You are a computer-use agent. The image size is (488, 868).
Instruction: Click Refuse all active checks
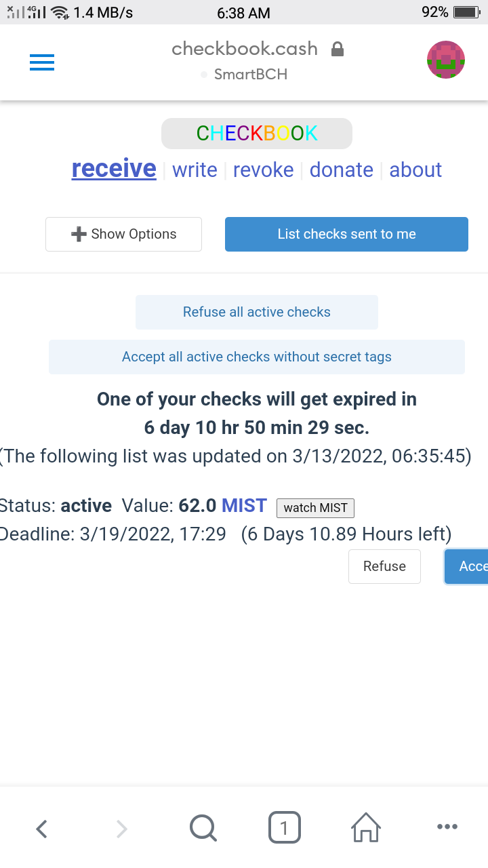click(x=257, y=312)
